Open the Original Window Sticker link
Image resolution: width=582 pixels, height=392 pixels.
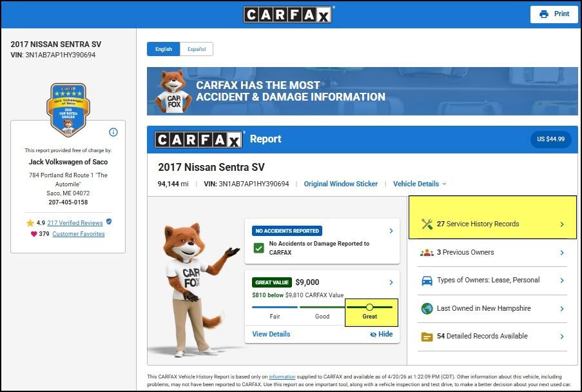tap(340, 184)
